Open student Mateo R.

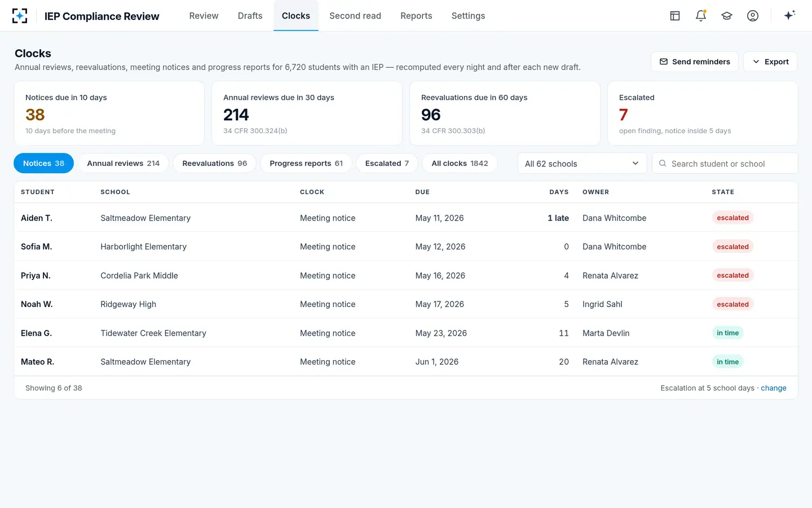click(37, 362)
